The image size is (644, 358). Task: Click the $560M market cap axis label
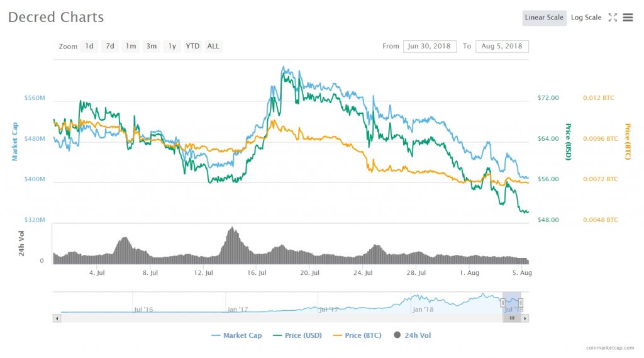(x=35, y=98)
